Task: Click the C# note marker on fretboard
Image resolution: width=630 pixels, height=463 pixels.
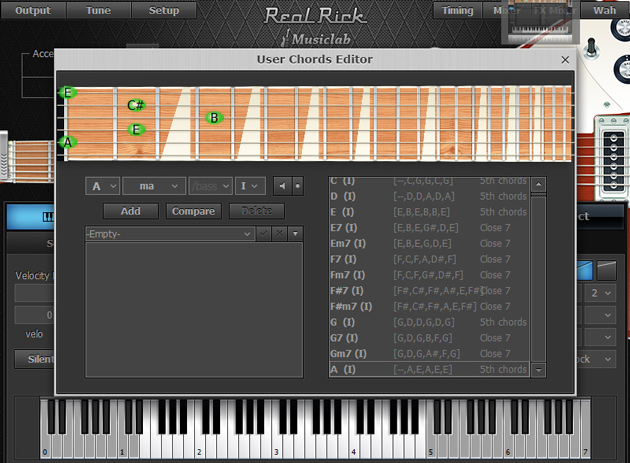Action: pos(136,105)
